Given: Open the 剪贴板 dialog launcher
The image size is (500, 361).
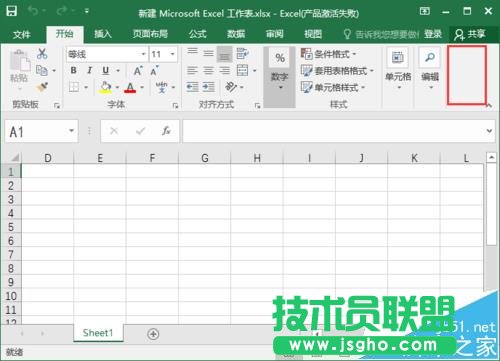Looking at the screenshot, I should [x=57, y=106].
